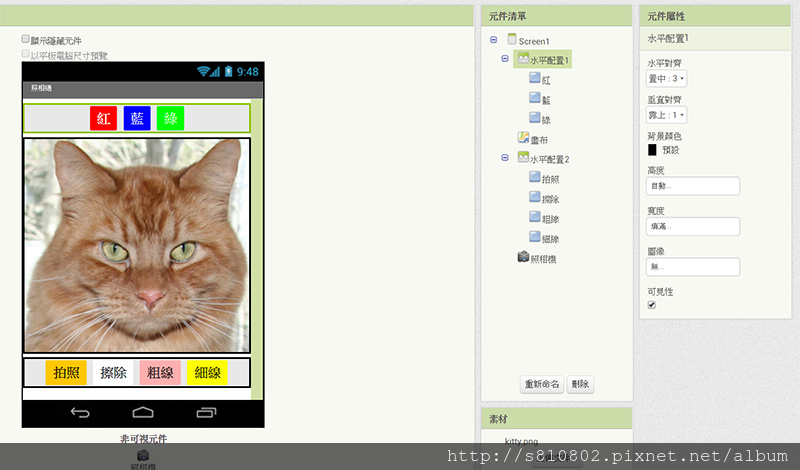This screenshot has height=470, width=800.
Task: Click the Screen1 icon in component tree
Action: [x=512, y=39]
